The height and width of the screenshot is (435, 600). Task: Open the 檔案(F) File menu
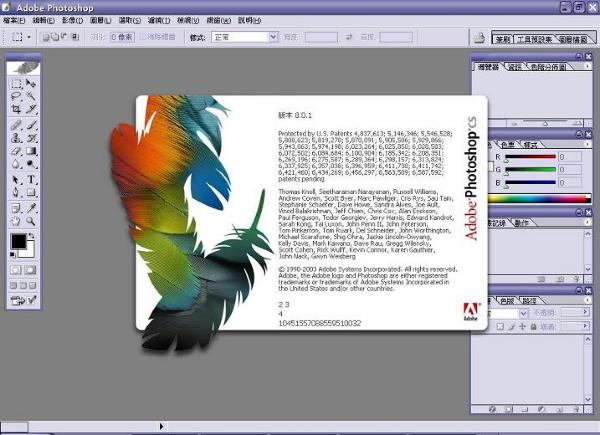pyautogui.click(x=14, y=20)
